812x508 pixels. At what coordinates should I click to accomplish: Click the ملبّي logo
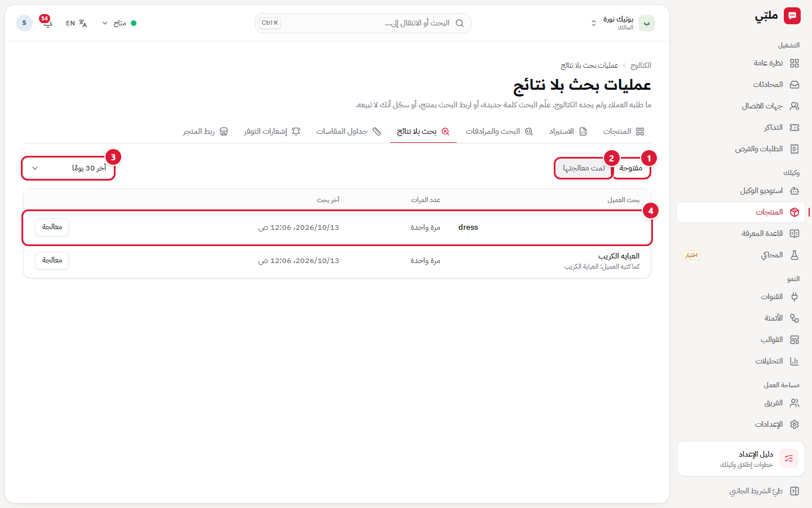tap(778, 16)
